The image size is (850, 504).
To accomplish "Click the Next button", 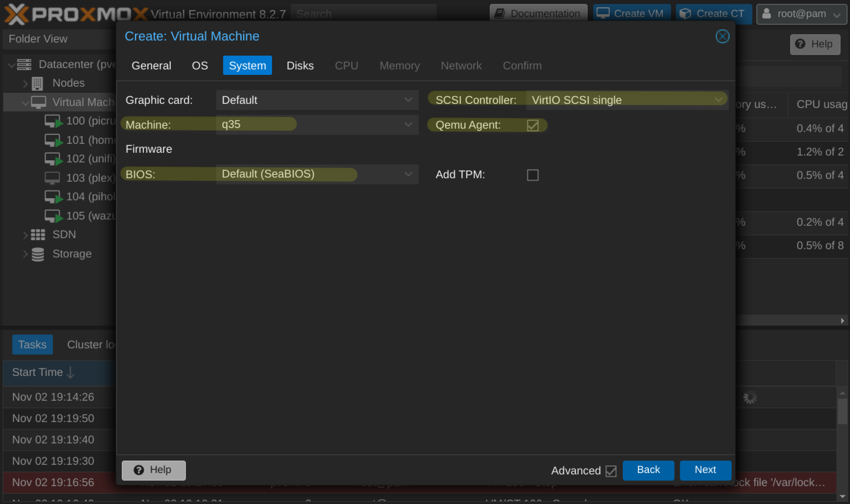I will [x=705, y=470].
